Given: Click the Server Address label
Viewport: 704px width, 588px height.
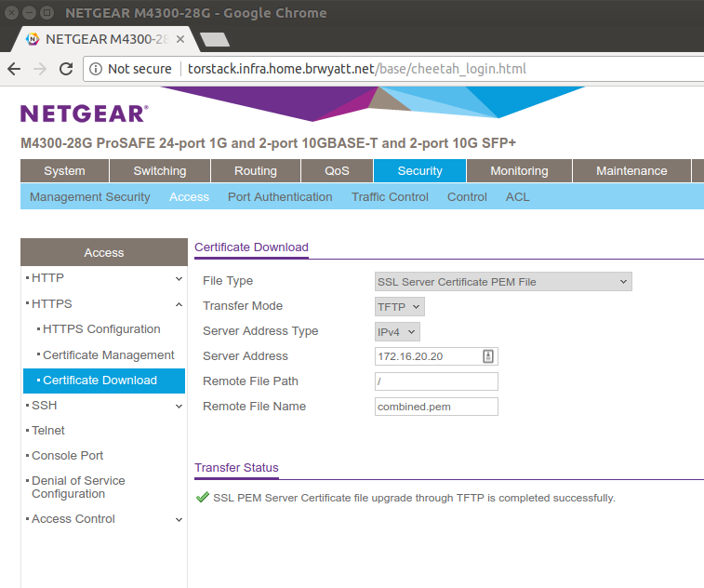Looking at the screenshot, I should (246, 356).
